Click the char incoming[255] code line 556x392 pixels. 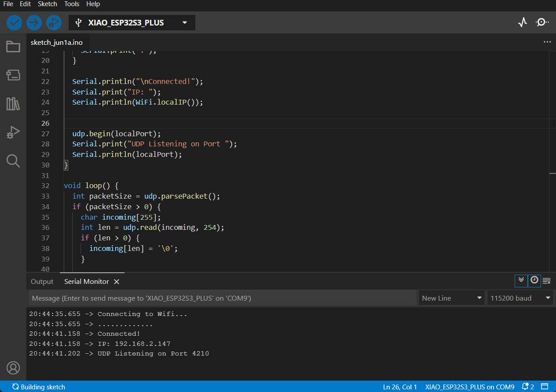coord(121,217)
